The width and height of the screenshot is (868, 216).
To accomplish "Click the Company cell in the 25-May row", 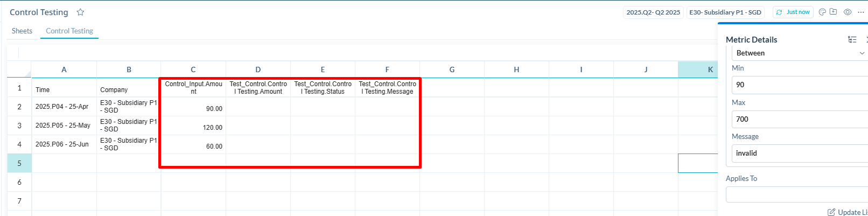I will (129, 126).
